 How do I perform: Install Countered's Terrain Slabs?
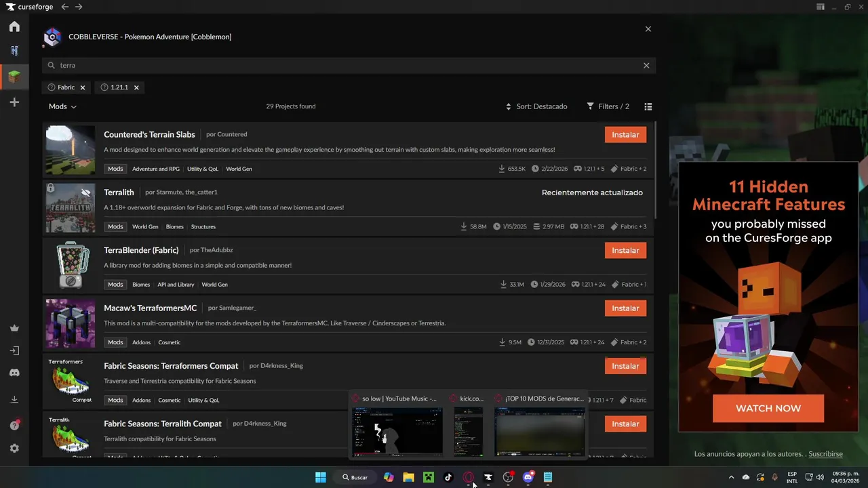tap(625, 135)
